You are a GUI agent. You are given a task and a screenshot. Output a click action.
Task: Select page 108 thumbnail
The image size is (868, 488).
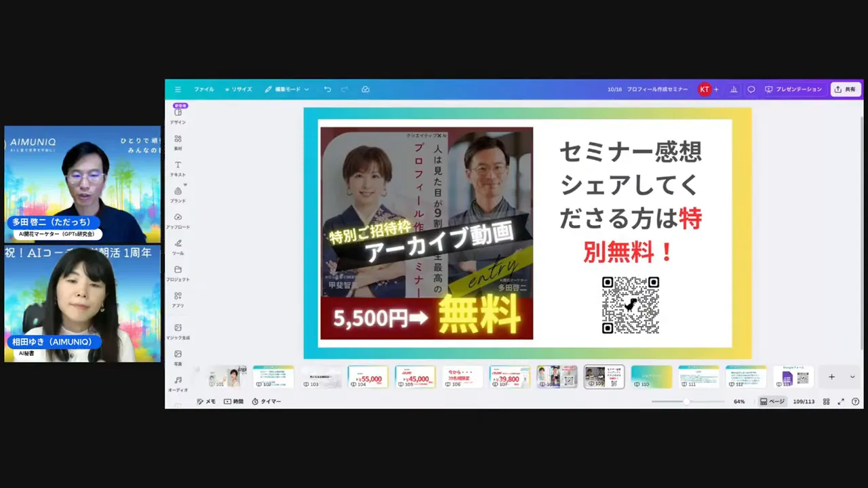[x=557, y=377]
